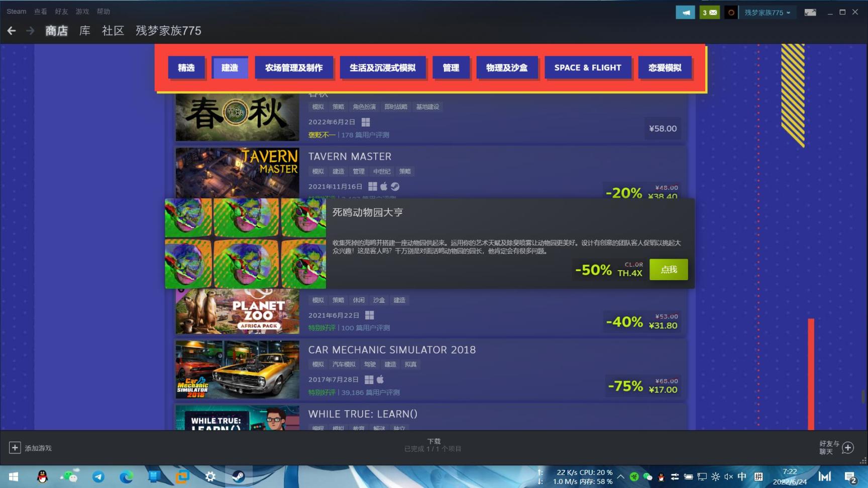Toggle the 建造 category filter
This screenshot has height=488, width=868.
click(230, 67)
